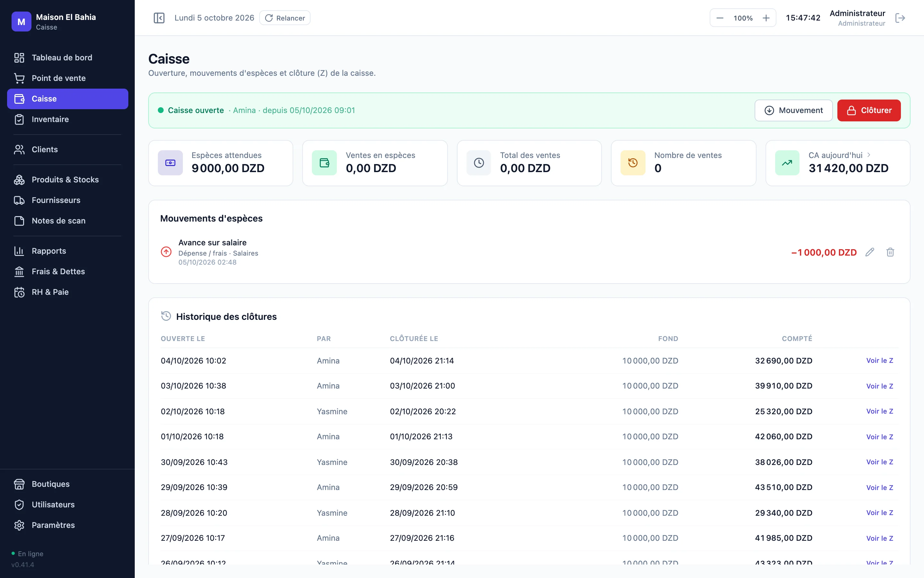This screenshot has width=924, height=578.
Task: Go to Fournisseurs
Action: point(68,200)
